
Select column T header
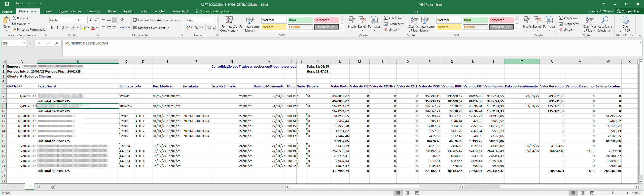[522, 62]
